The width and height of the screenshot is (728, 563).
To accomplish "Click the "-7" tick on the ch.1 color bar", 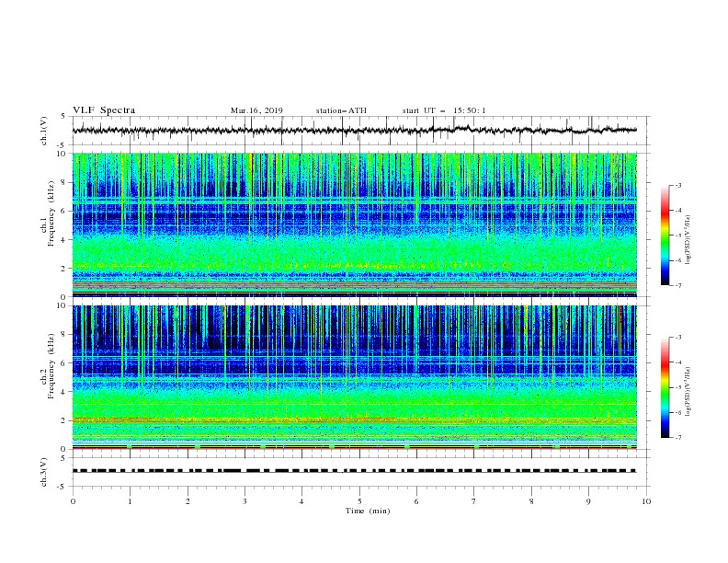I will (677, 286).
